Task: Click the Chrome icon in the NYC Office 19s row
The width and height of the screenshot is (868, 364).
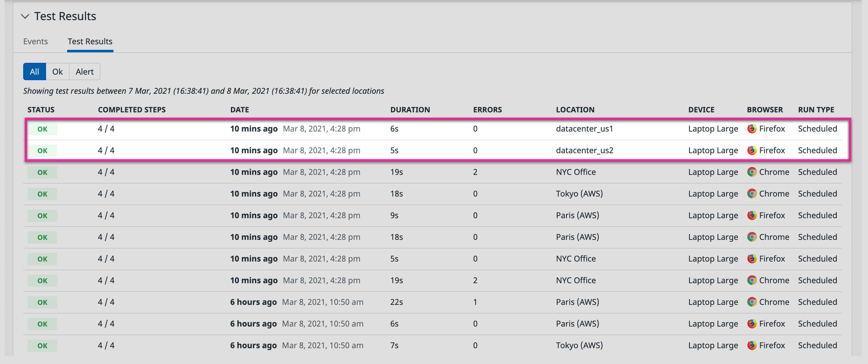Action: click(x=753, y=280)
